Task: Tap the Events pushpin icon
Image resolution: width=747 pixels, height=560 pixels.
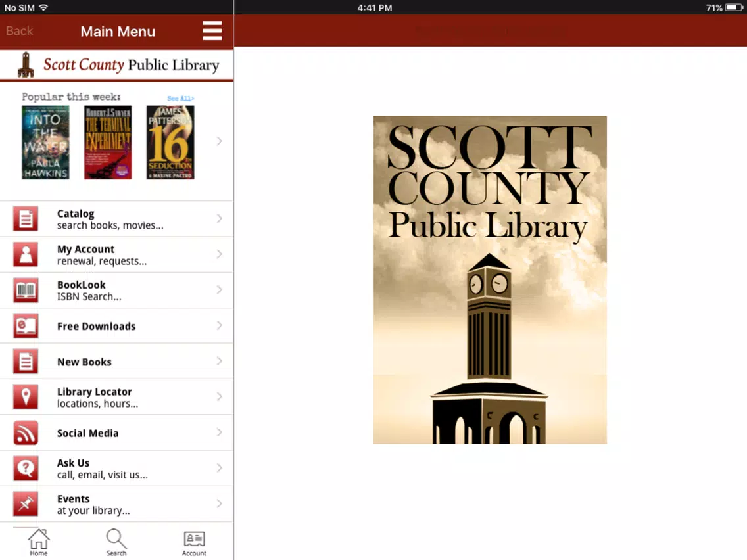Action: 26,504
